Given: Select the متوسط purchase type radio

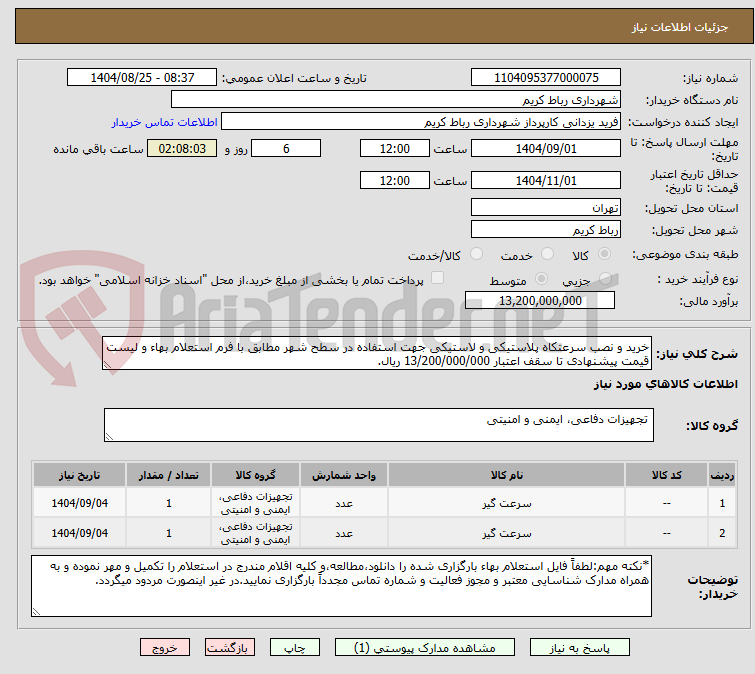Looking at the screenshot, I should tap(541, 279).
